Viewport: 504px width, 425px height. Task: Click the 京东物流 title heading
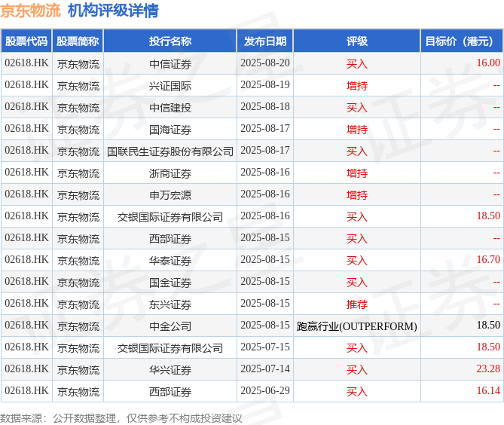(x=30, y=11)
